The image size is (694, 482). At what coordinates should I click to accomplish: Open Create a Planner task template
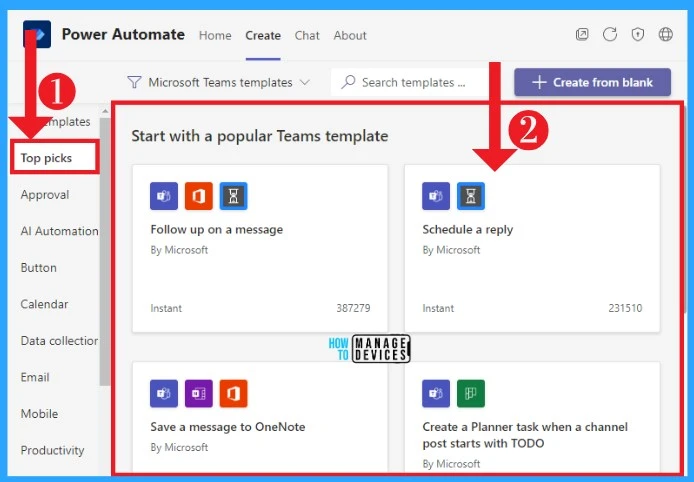(x=532, y=417)
